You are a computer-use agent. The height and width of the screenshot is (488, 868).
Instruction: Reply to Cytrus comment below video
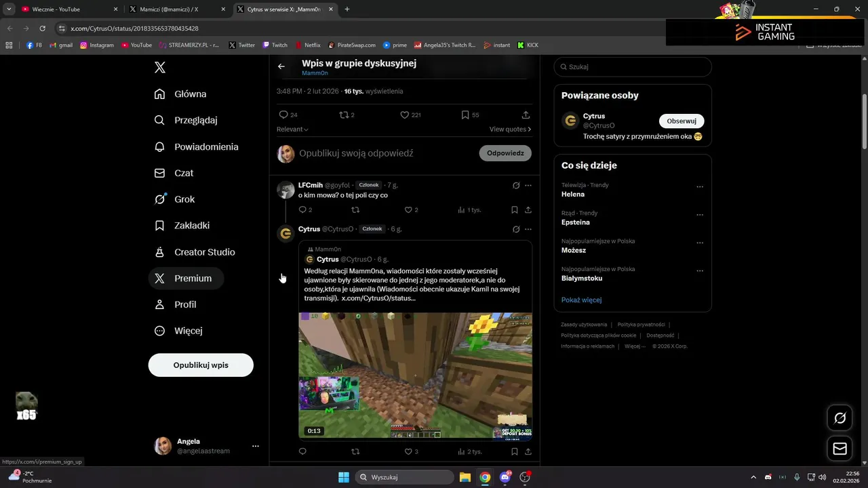pos(302,451)
